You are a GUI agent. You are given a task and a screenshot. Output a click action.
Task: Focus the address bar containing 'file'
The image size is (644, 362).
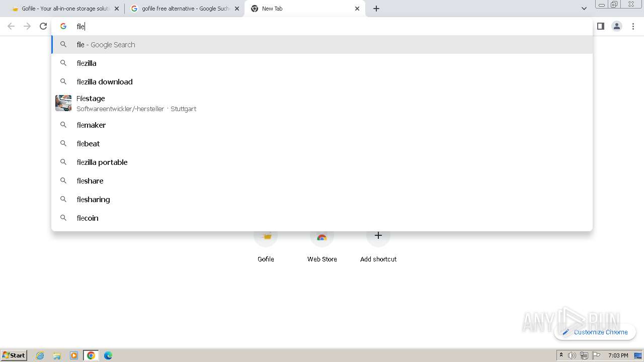pos(322,26)
